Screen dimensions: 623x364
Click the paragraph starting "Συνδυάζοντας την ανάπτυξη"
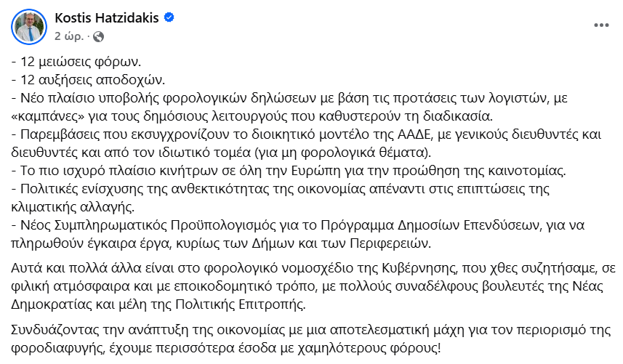291,329
